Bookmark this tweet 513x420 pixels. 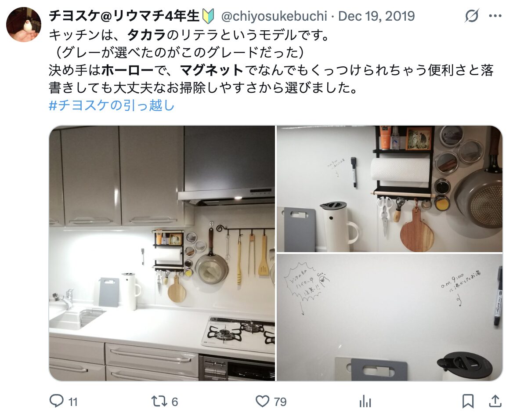click(x=468, y=401)
